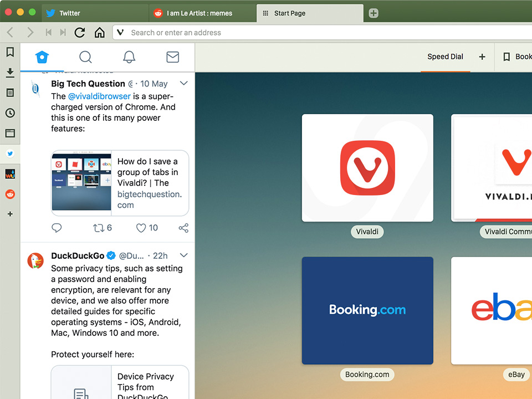Open the Downloads panel icon
532x399 pixels.
click(10, 72)
